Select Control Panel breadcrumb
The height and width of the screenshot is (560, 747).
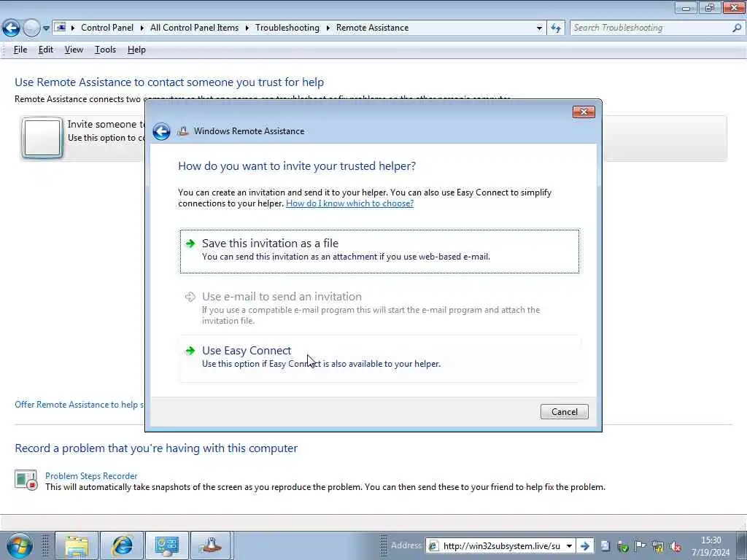click(x=107, y=28)
